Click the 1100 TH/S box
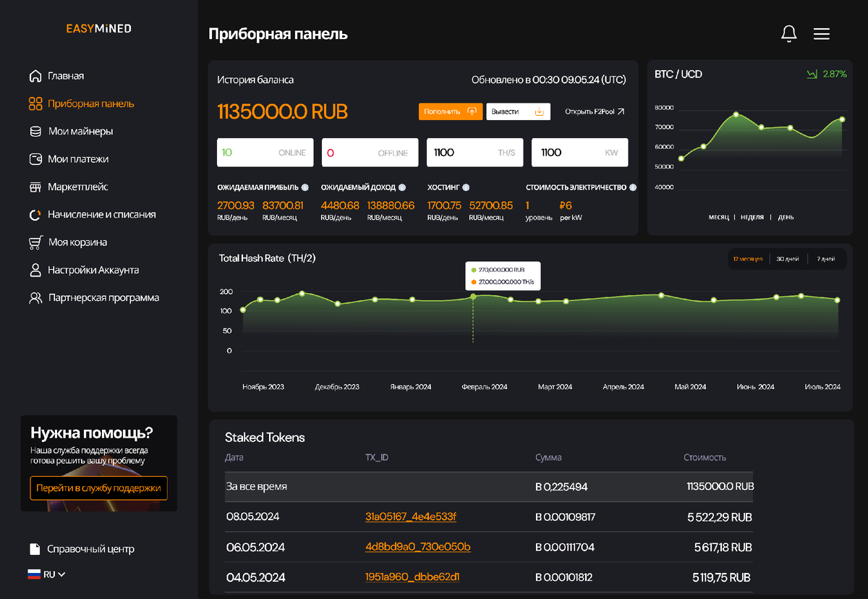Viewport: 868px width, 599px height. point(475,153)
